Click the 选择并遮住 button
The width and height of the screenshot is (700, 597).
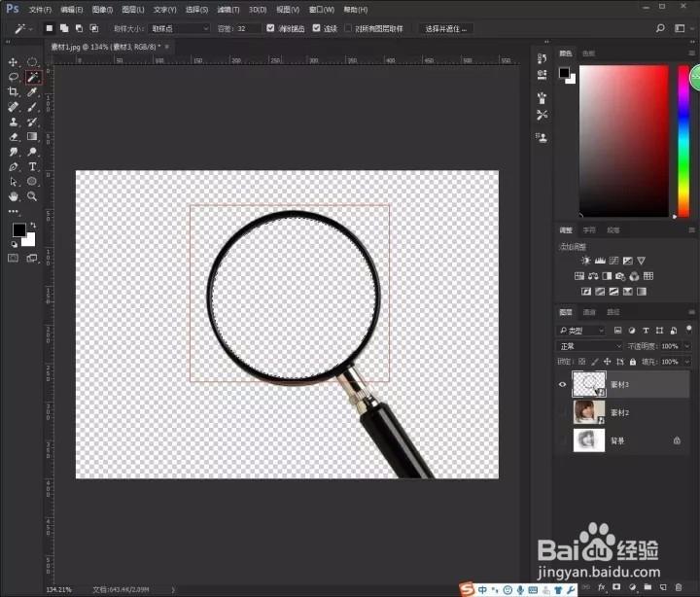[x=446, y=28]
